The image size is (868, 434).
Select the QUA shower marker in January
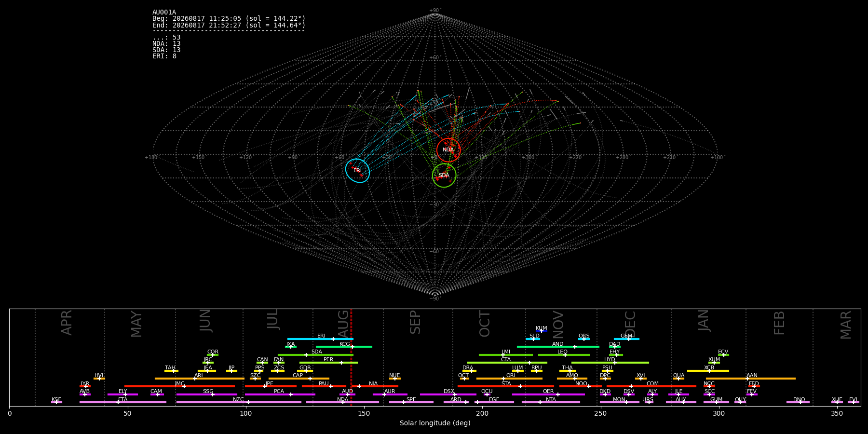coord(678,379)
